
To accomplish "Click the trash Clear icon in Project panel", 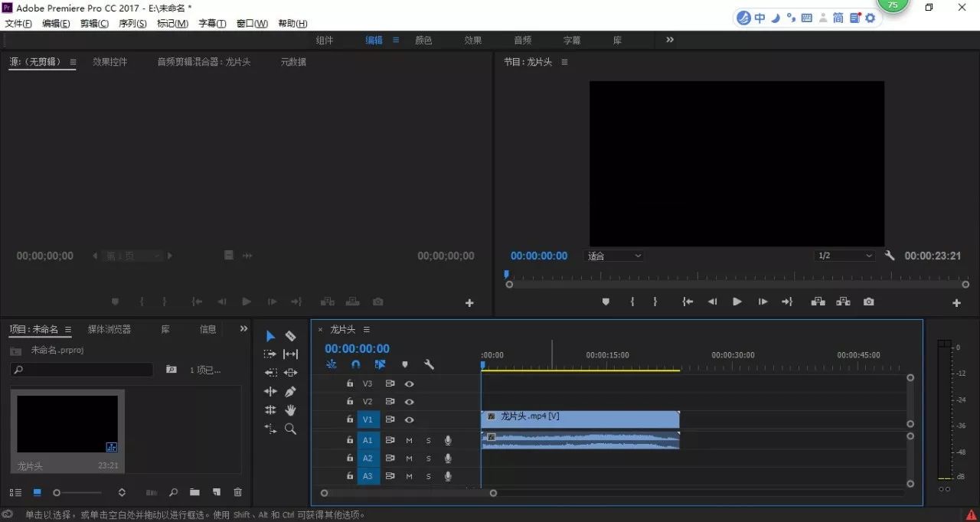I will (x=238, y=492).
